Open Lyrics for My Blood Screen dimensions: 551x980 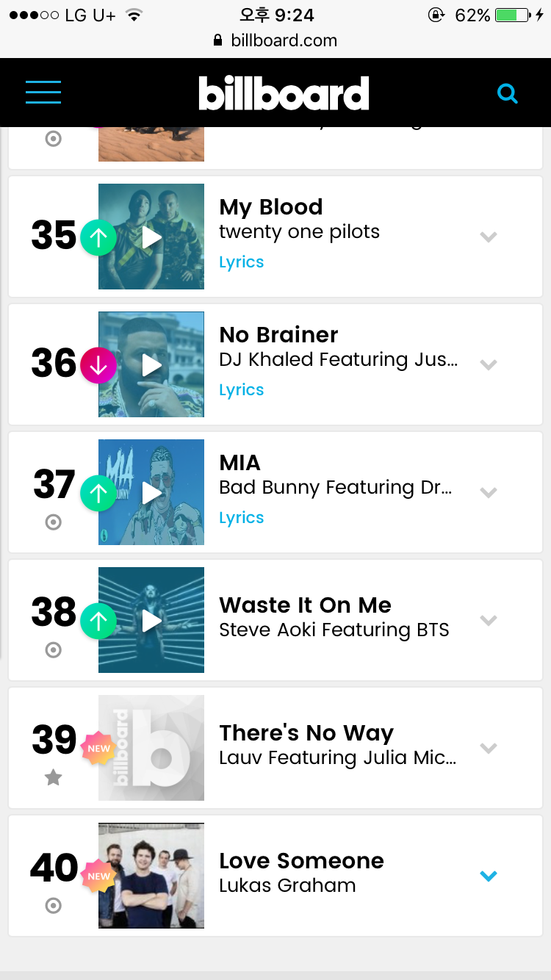pyautogui.click(x=242, y=262)
